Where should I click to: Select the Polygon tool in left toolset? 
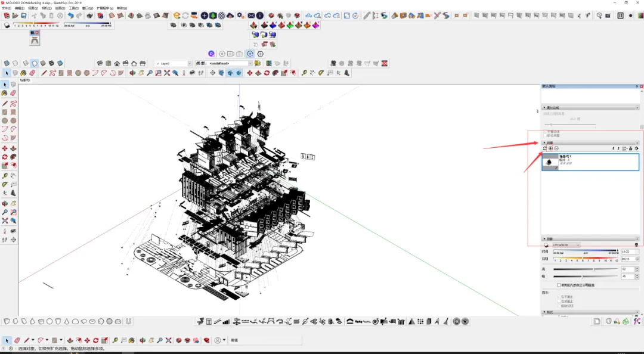tap(14, 121)
